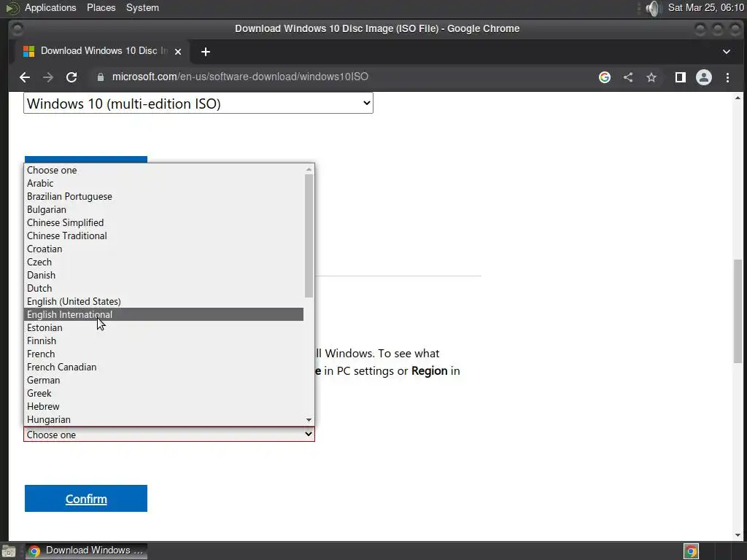
Task: Click language list scroll down arrow
Action: point(309,420)
